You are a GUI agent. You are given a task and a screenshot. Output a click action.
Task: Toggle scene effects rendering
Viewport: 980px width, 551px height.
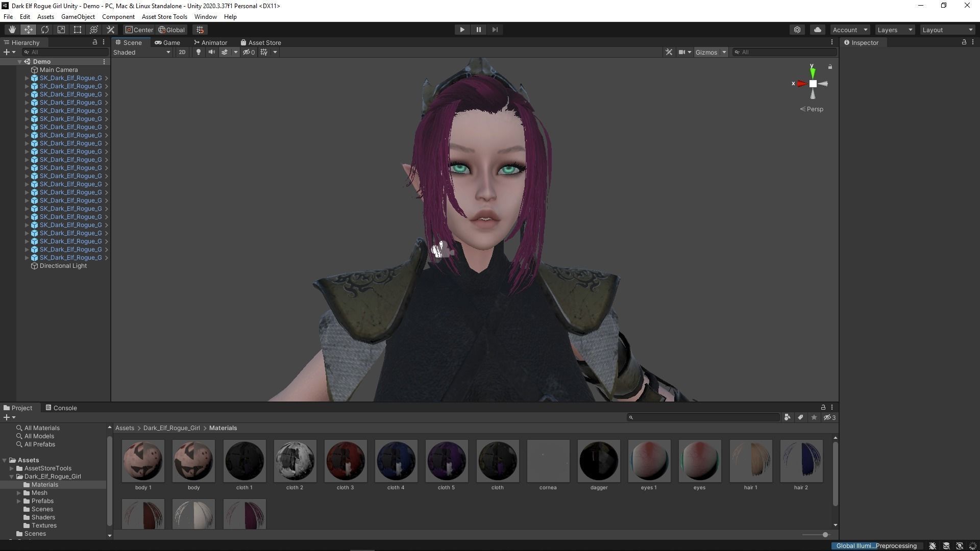click(x=224, y=52)
